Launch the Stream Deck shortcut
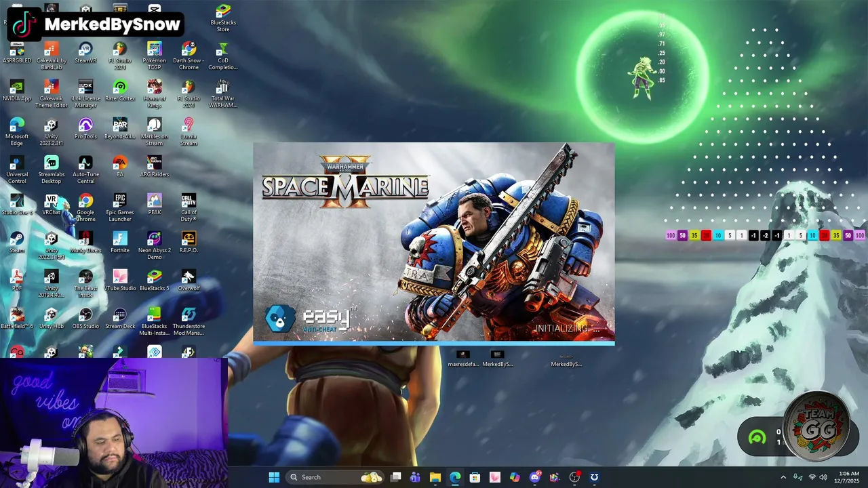Image resolution: width=868 pixels, height=488 pixels. coord(120,318)
